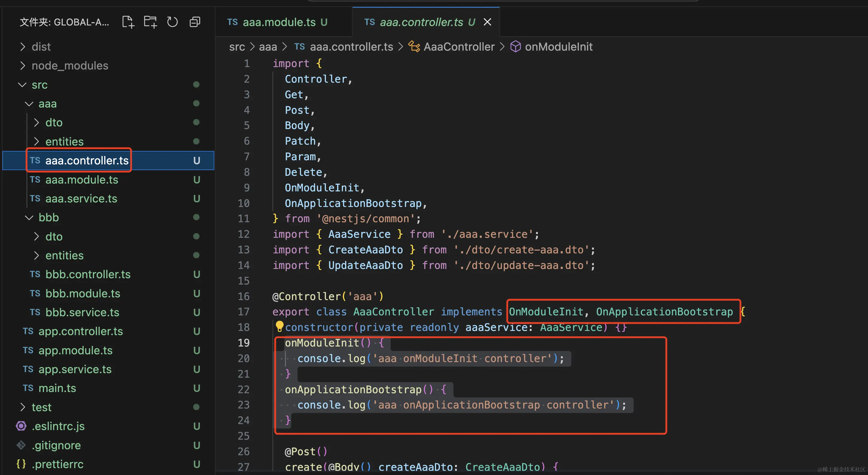
Task: Click the New File icon in explorer header
Action: (128, 22)
